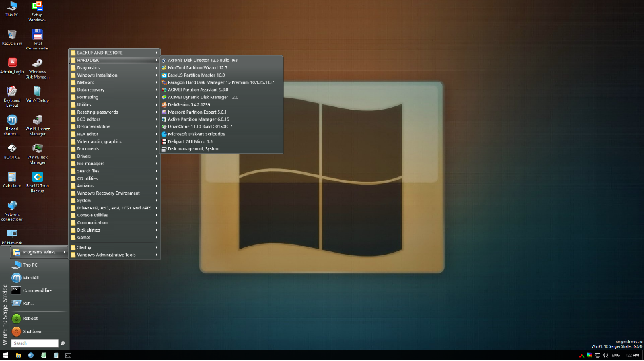This screenshot has width=644, height=361.
Task: Click the Windows Start button in taskbar
Action: 5,355
